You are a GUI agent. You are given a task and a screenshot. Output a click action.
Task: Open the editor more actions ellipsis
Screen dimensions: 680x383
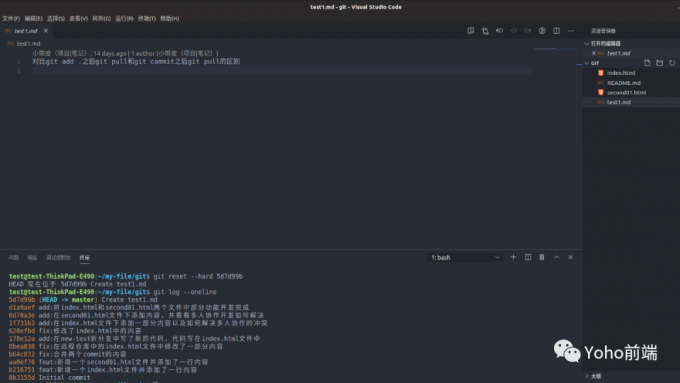[571, 31]
